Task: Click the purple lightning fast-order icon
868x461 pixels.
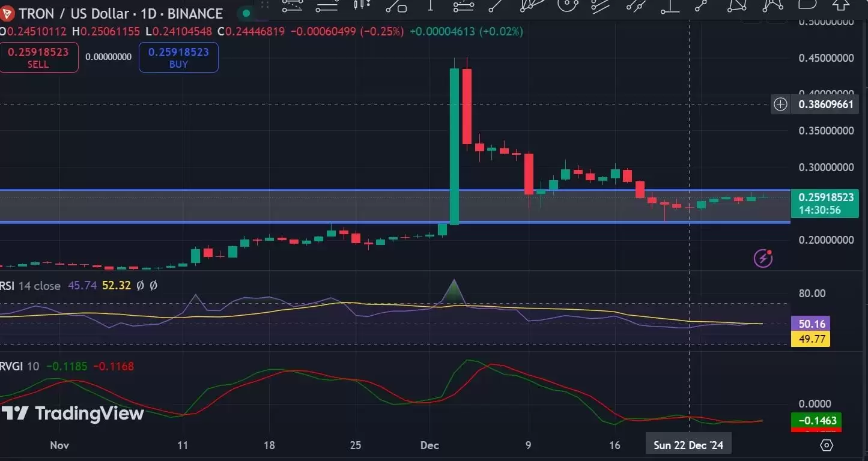Action: coord(762,258)
